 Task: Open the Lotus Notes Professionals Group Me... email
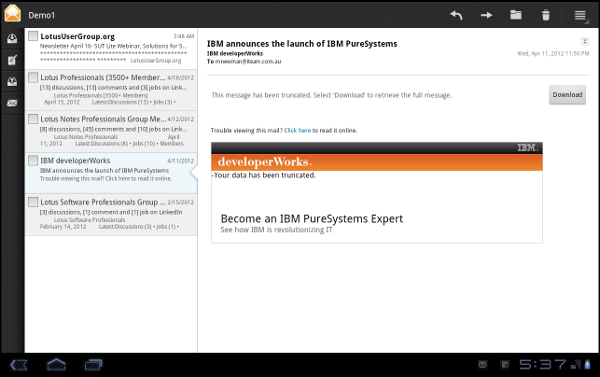point(111,132)
